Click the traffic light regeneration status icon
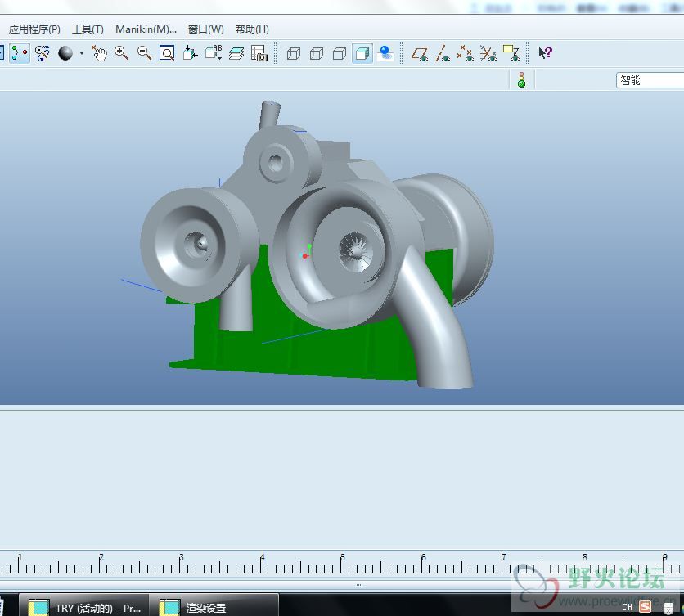This screenshot has height=616, width=684. pos(521,80)
